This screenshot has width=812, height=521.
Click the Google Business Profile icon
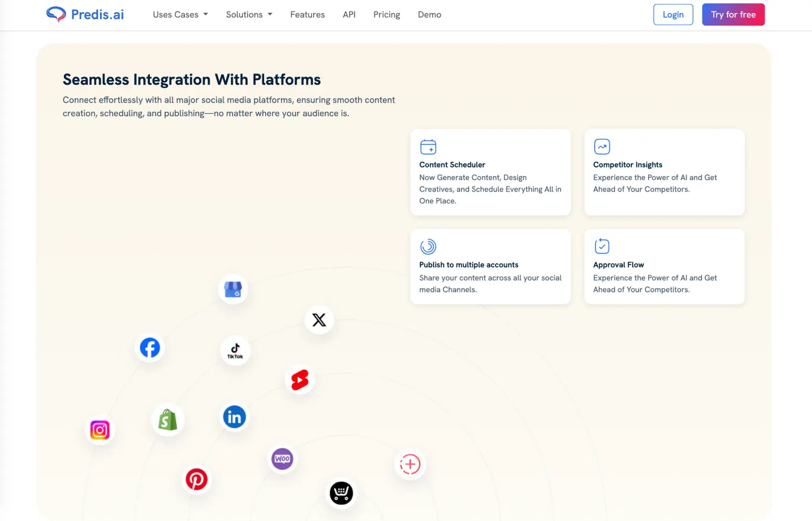(x=233, y=289)
